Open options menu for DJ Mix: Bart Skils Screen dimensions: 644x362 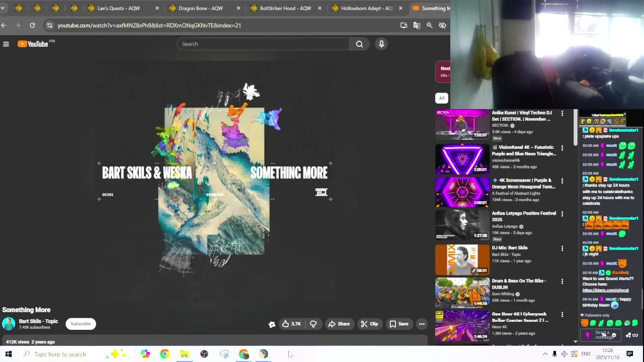562,248
